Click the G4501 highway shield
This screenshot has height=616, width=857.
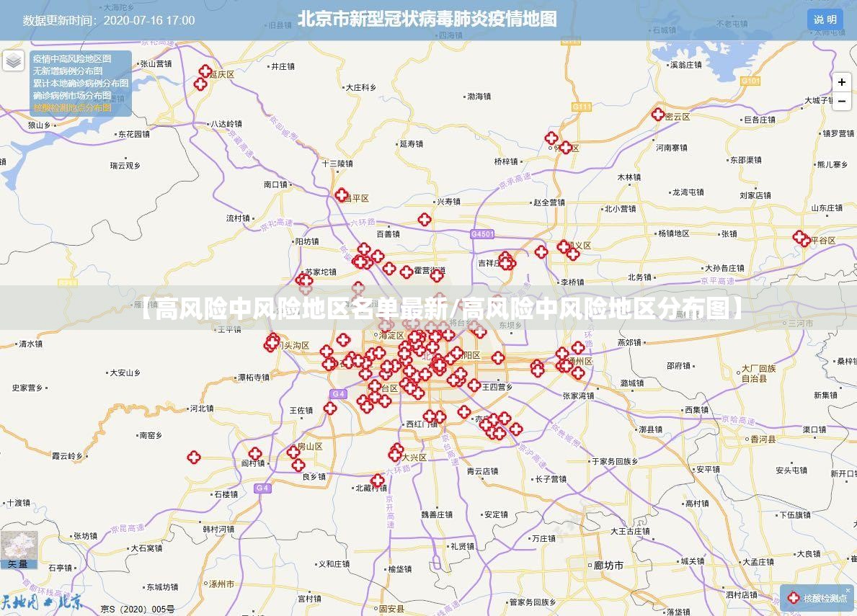tap(482, 233)
